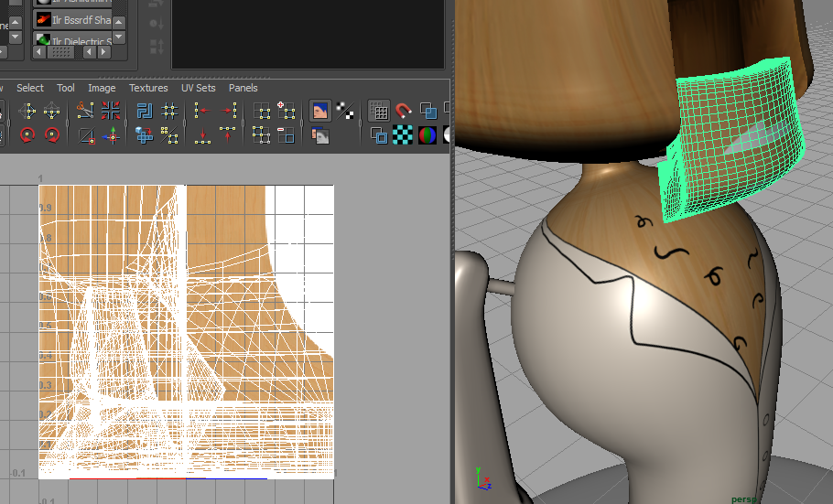
Task: Select the green highlighted mesh in the viewport
Action: [731, 139]
